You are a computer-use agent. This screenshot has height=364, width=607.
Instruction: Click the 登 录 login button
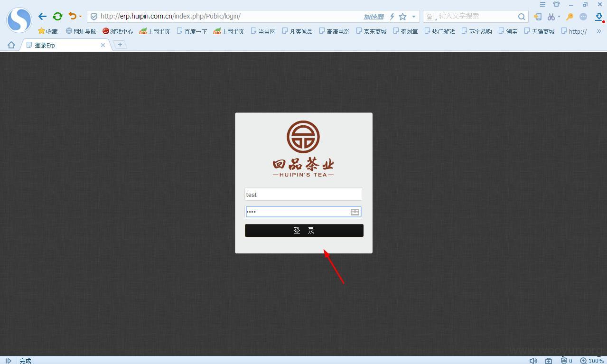coord(304,231)
